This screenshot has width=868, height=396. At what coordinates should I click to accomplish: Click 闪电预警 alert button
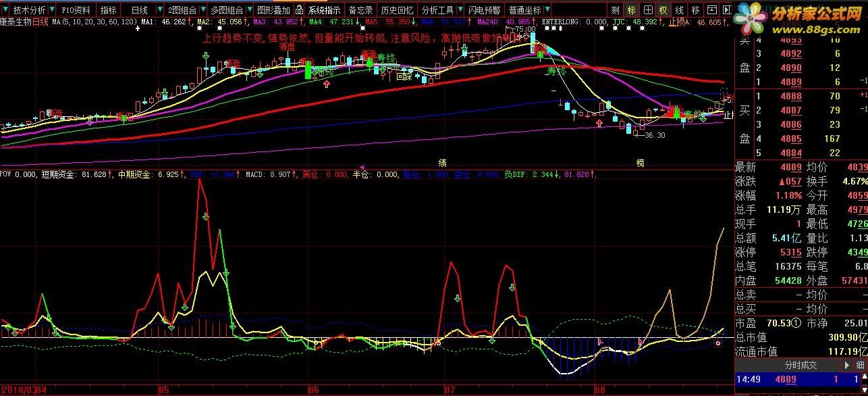485,10
